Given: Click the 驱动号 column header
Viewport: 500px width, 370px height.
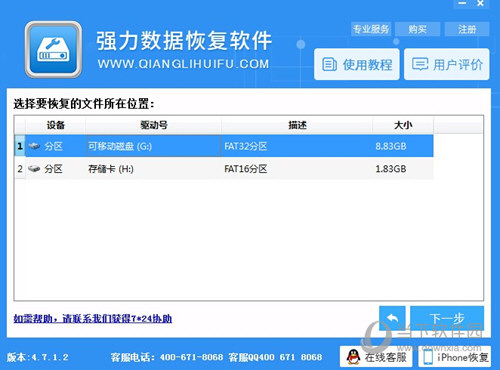Looking at the screenshot, I should coord(153,125).
